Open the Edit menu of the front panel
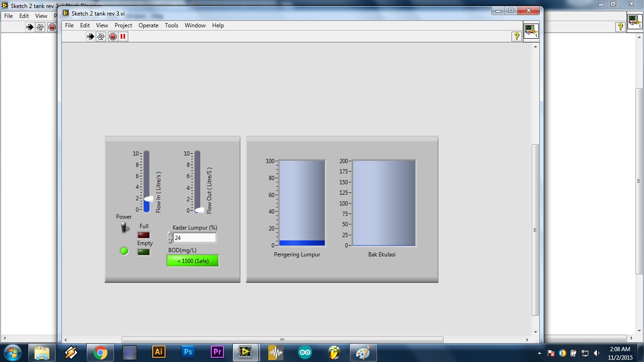This screenshot has width=644, height=362. point(85,25)
